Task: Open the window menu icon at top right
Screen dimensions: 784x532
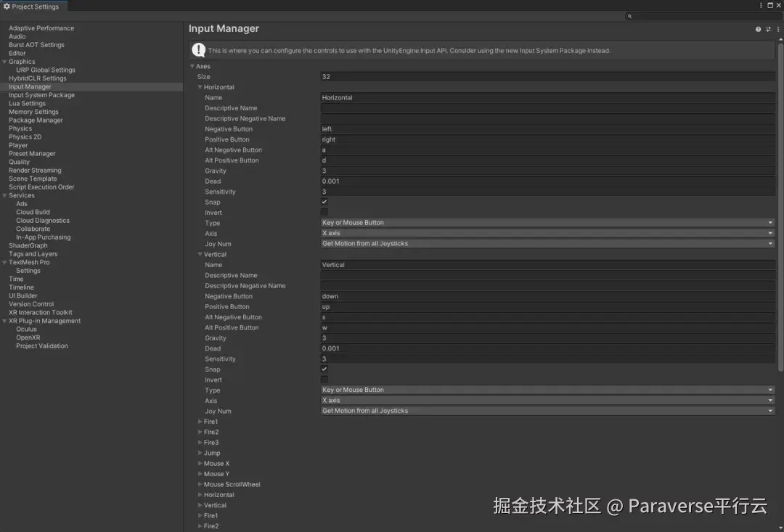Action: pyautogui.click(x=761, y=5)
